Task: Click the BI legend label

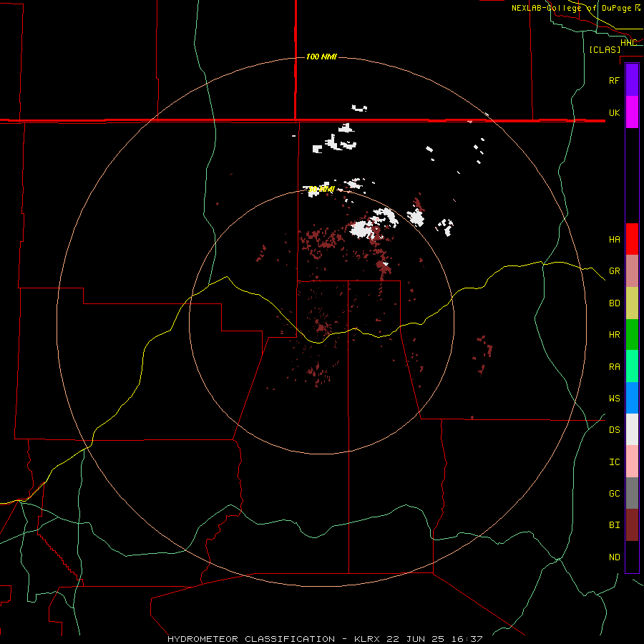Action: (x=614, y=525)
